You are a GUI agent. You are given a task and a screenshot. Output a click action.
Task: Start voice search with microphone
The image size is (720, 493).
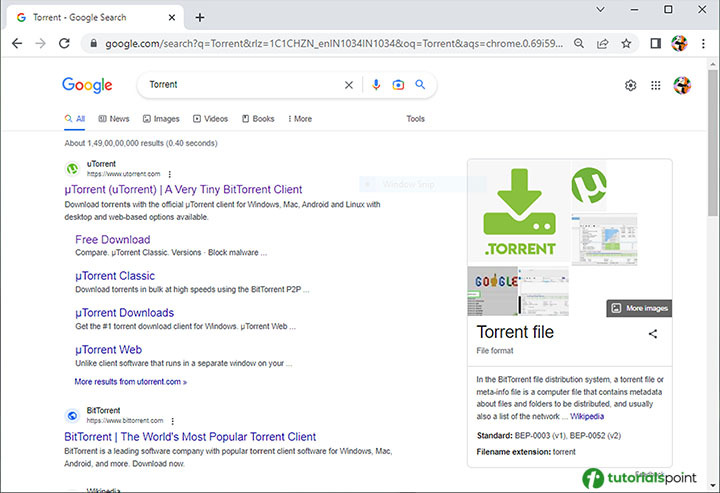(x=376, y=85)
